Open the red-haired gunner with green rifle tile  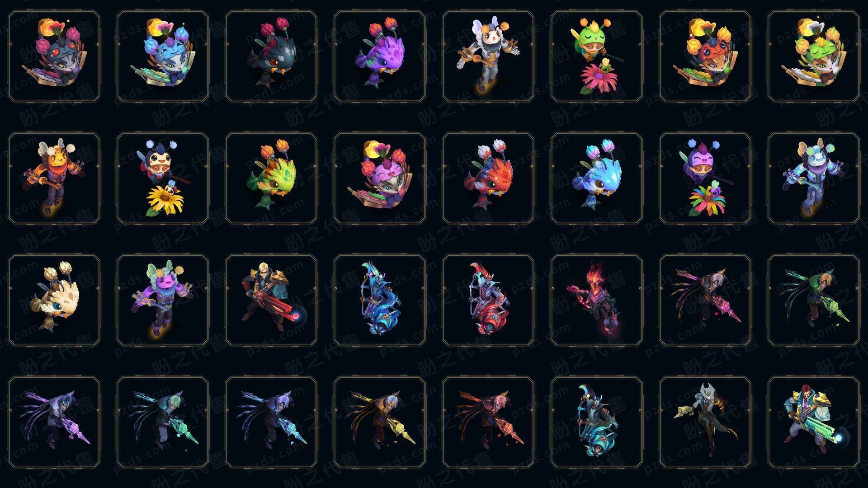pyautogui.click(x=814, y=422)
